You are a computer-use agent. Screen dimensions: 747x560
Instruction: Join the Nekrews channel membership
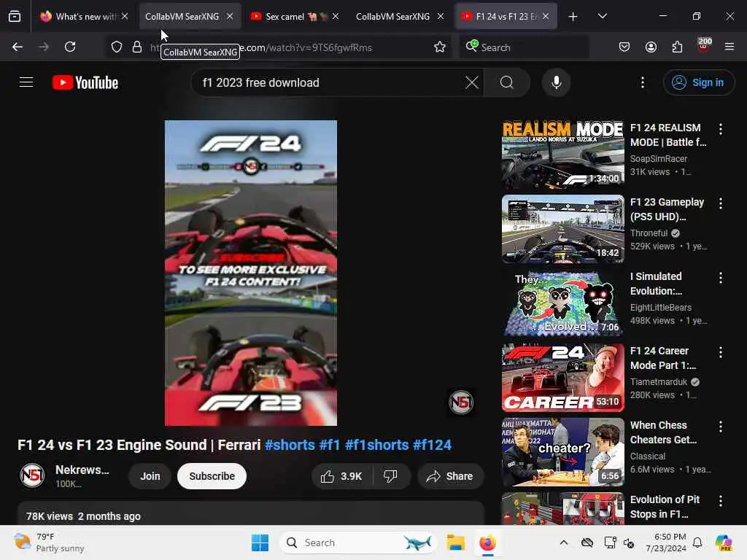(x=150, y=476)
